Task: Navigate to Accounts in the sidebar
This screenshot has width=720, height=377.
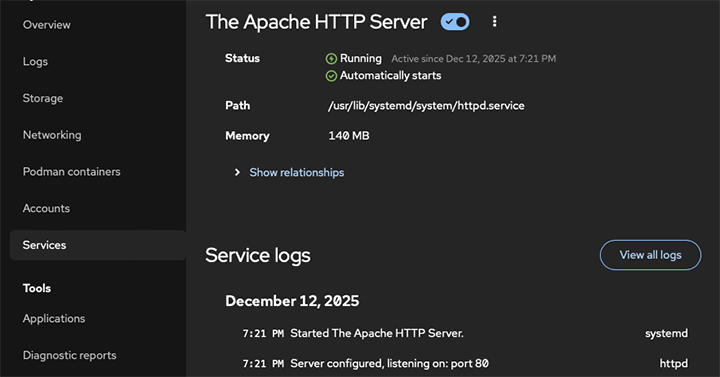Action: click(46, 208)
